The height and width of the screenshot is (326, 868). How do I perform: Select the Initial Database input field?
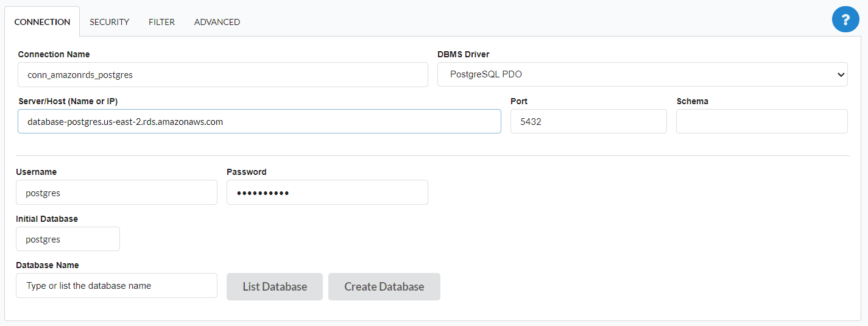(68, 239)
